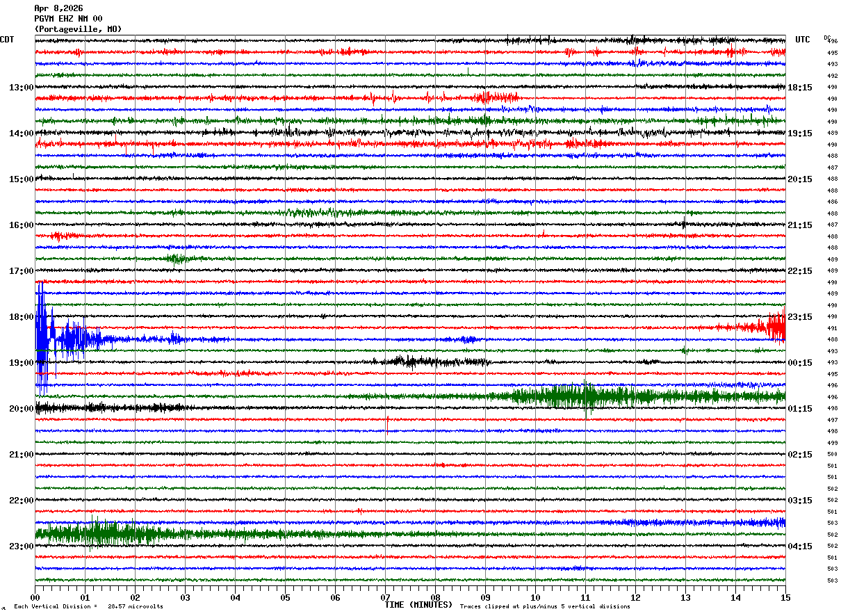Screen dimensions: 841x616
Task: Click the '22:15' UTC time label
Action: coord(800,271)
